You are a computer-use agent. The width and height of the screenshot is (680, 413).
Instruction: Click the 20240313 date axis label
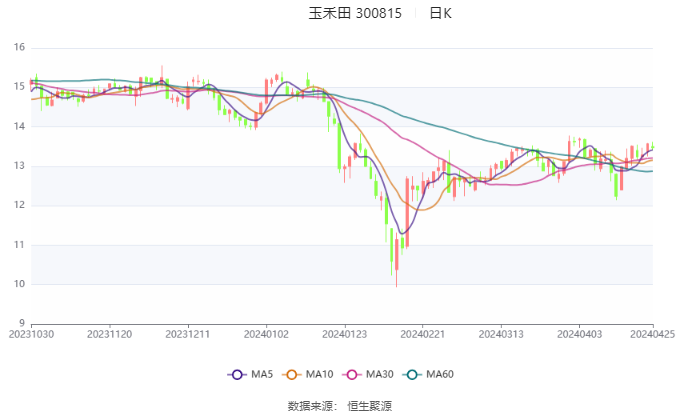(x=501, y=334)
